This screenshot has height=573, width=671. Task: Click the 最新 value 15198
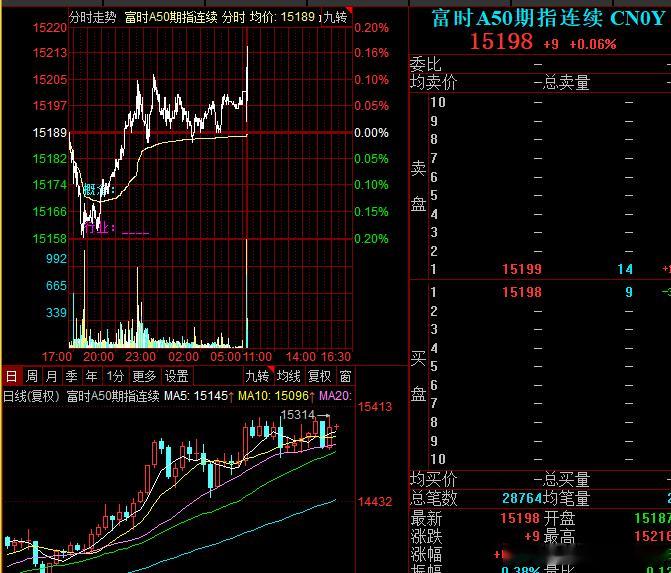tap(520, 518)
